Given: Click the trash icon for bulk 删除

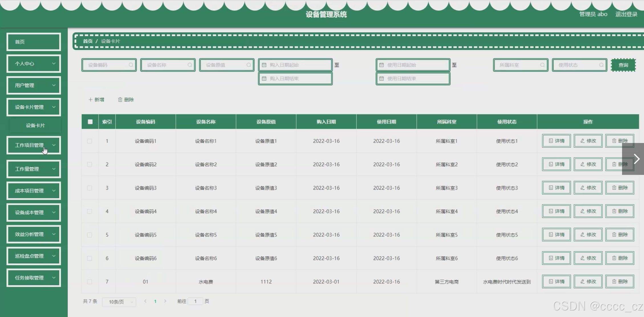Looking at the screenshot, I should pos(120,100).
